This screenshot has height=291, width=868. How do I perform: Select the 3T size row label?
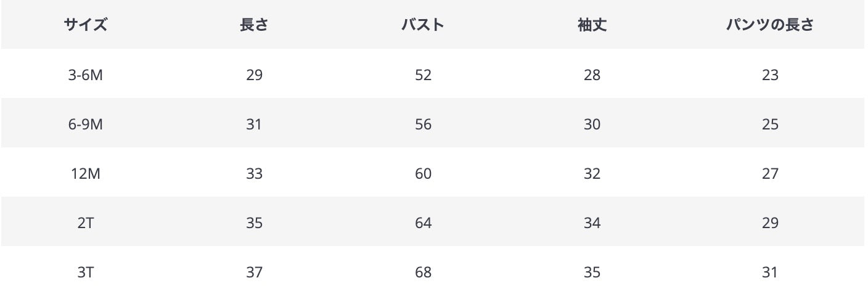pos(86,272)
